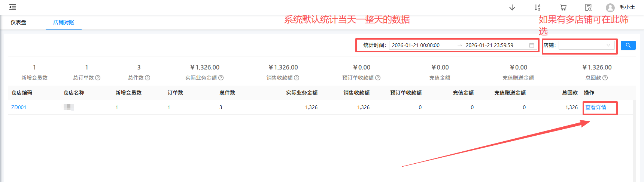Click the help icon beside 总订单数
This screenshot has height=182, width=644.
pyautogui.click(x=98, y=78)
